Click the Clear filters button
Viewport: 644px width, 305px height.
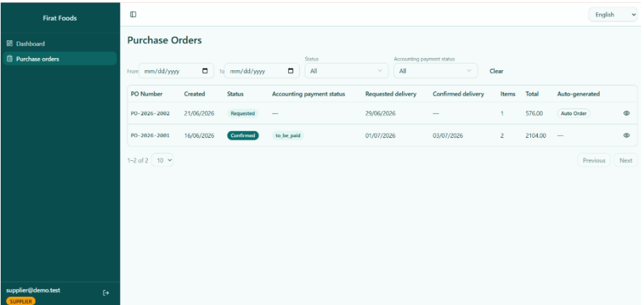click(x=496, y=71)
